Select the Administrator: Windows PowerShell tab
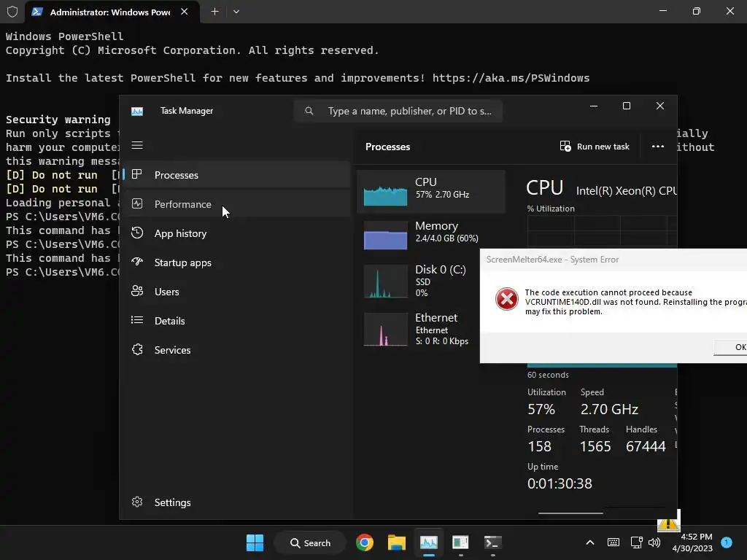Screen dimensions: 747x560 [111, 12]
